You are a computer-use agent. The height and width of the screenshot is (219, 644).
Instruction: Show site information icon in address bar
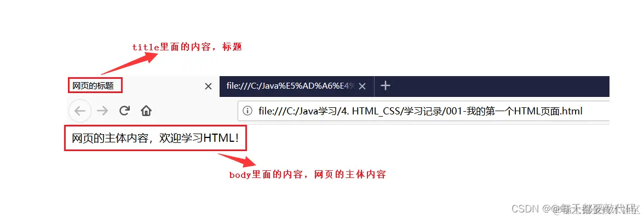pos(248,111)
